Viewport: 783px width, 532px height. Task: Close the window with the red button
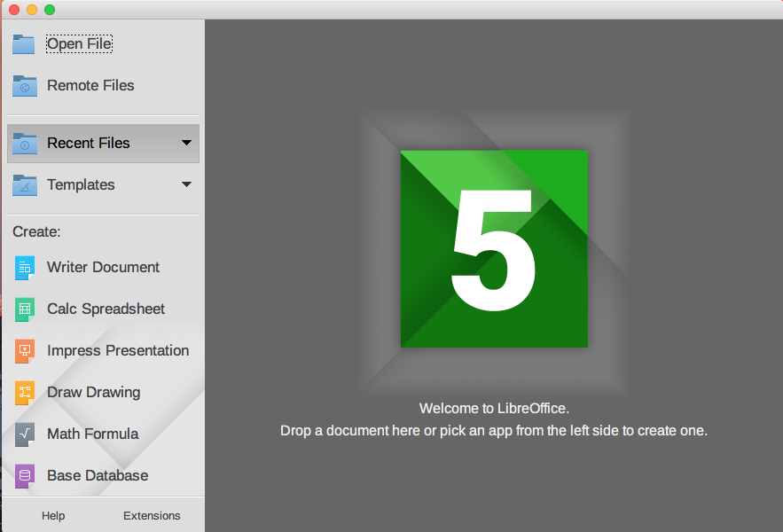(x=14, y=10)
